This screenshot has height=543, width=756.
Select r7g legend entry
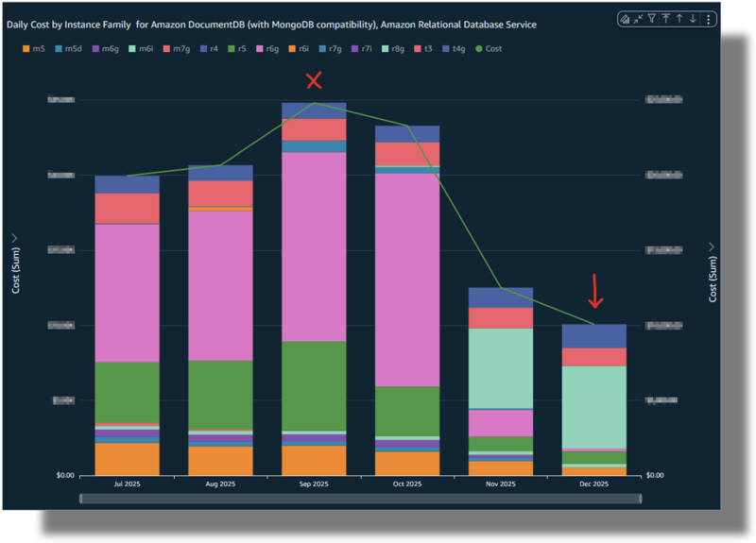(330, 49)
